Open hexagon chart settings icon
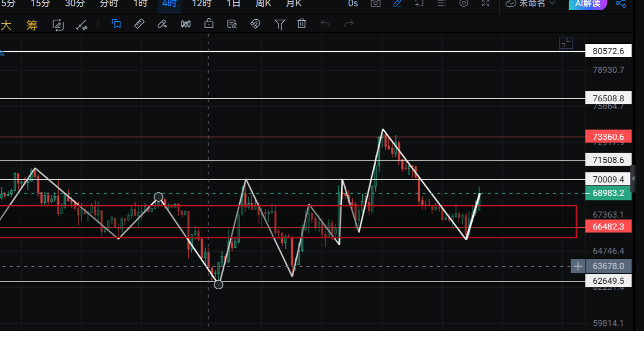 click(463, 3)
